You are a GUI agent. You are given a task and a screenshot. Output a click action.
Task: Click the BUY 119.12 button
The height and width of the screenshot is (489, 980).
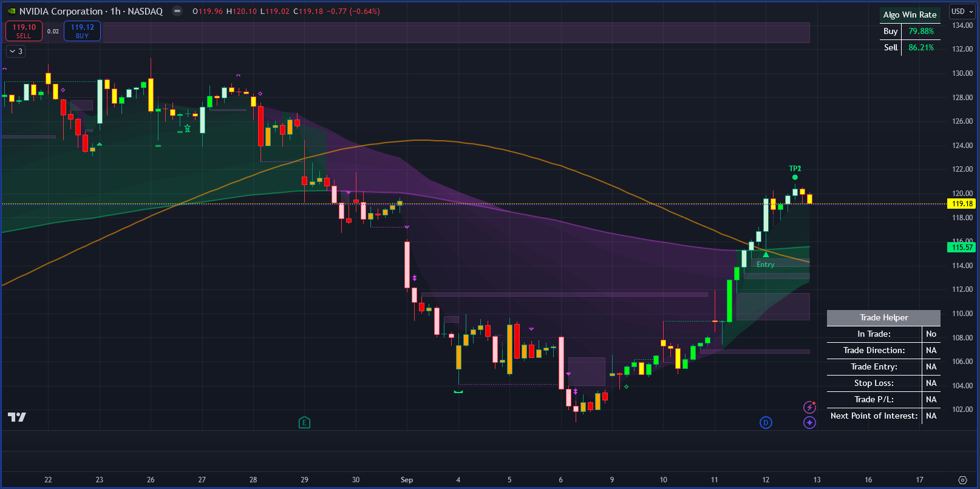point(82,31)
